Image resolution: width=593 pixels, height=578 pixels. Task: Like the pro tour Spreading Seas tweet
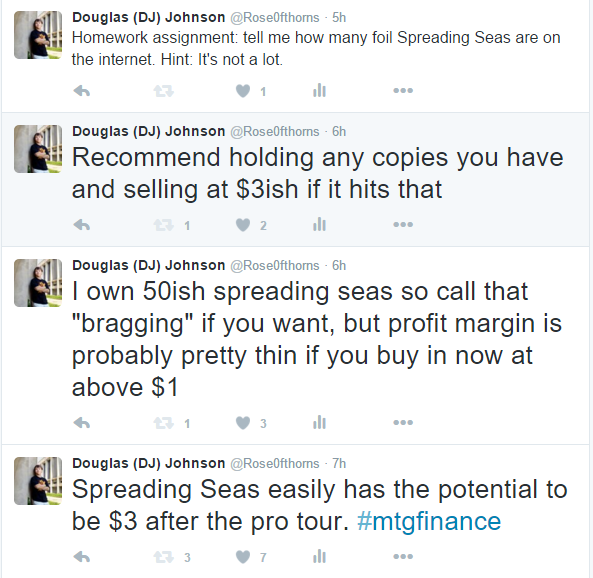243,557
